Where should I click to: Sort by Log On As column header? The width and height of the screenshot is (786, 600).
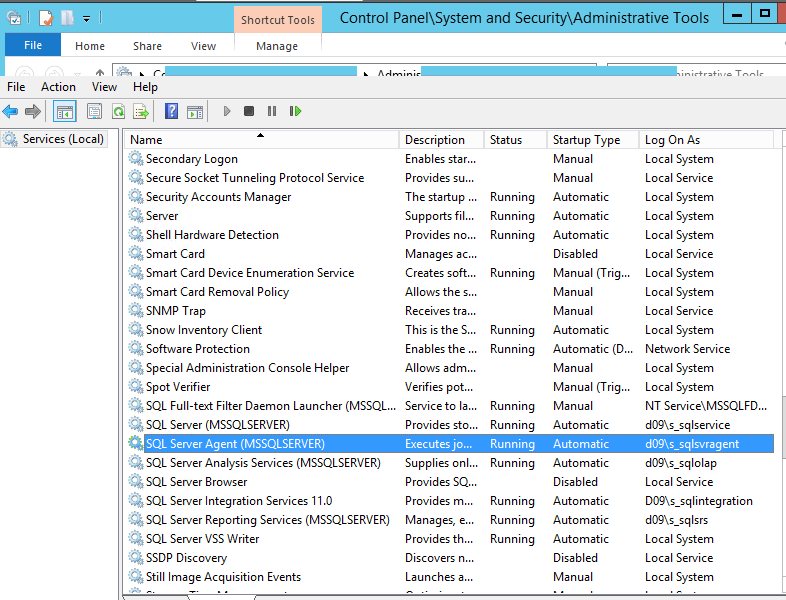(x=706, y=140)
